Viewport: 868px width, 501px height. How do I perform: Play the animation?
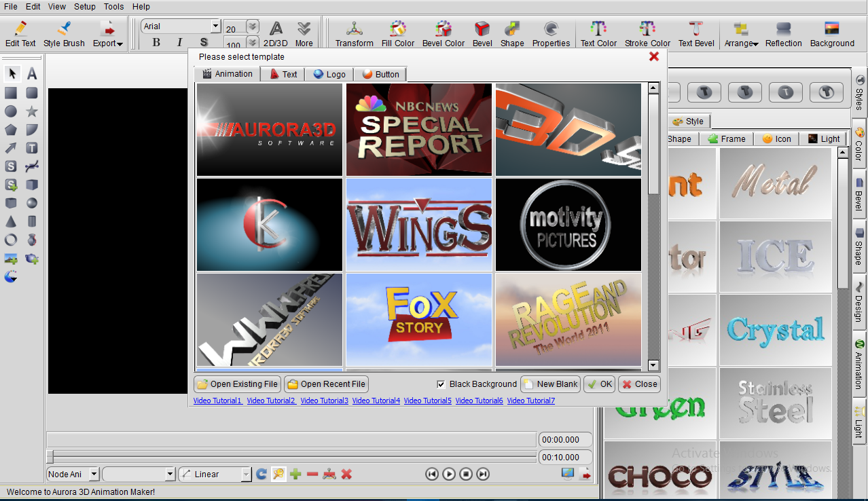click(449, 474)
